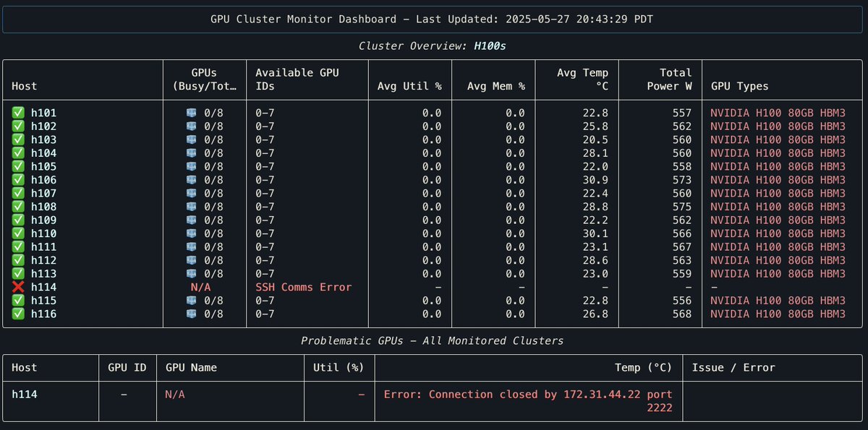
Task: Click the 25.8 temperature value for h102
Action: tap(596, 126)
